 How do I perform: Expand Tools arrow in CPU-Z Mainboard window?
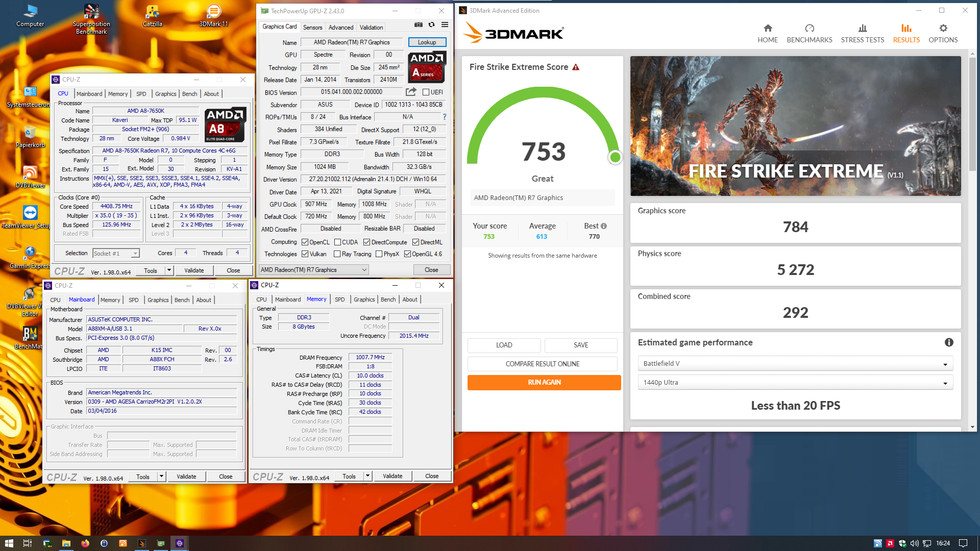(x=161, y=477)
